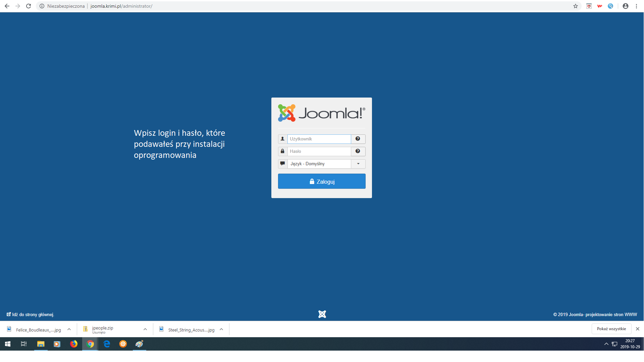Open the Chrome profile avatar icon

tap(625, 6)
